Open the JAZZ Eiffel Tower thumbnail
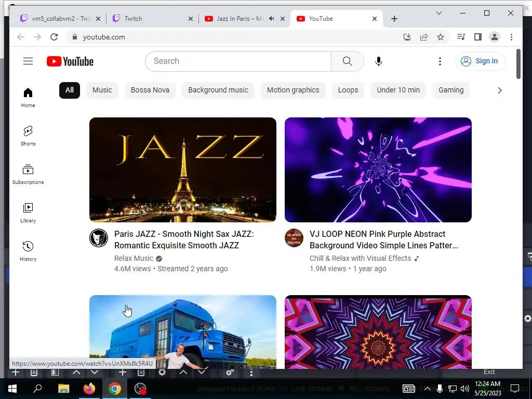The width and height of the screenshot is (532, 399). [182, 170]
